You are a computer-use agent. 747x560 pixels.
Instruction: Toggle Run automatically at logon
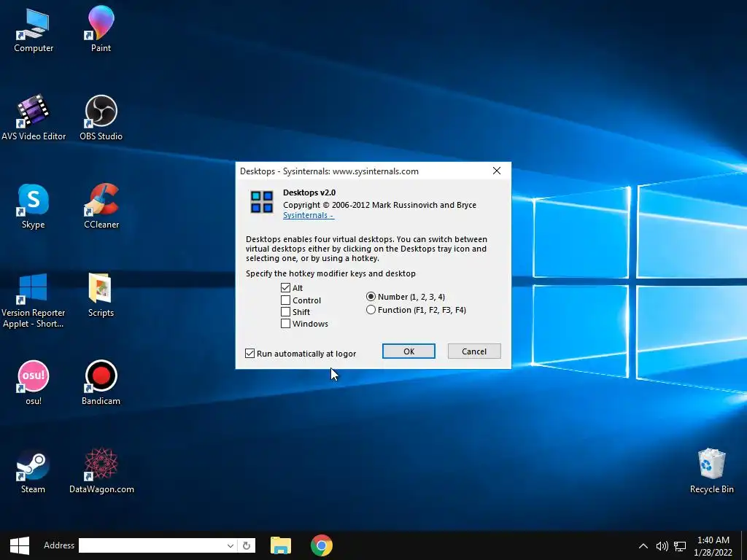tap(250, 354)
